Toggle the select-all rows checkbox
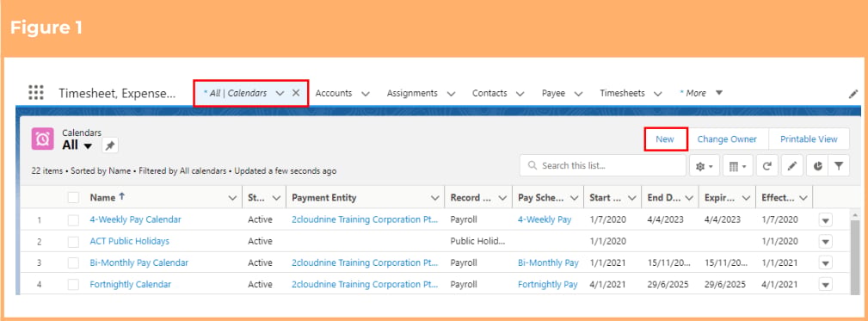This screenshot has height=321, width=868. (x=74, y=198)
